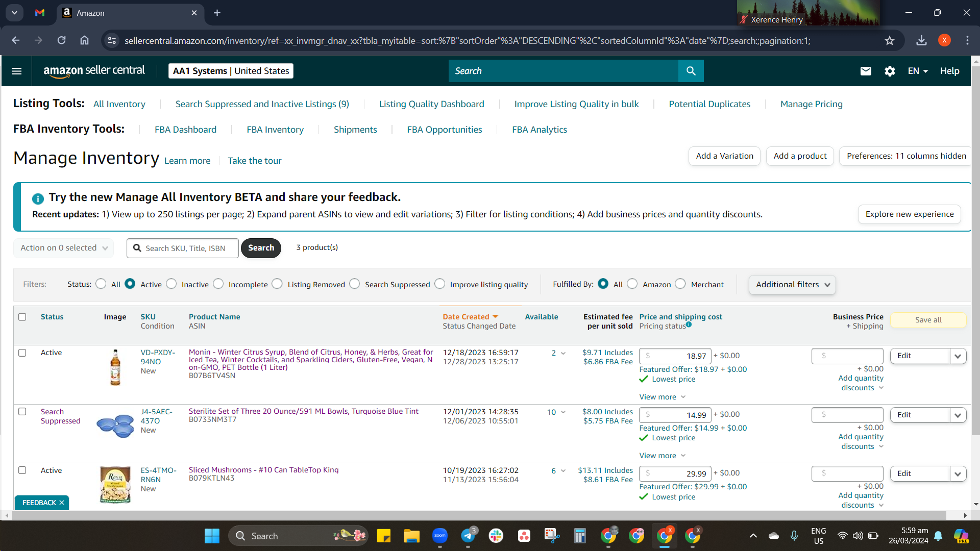Open Chrome three-dot menu
Screen dimensions: 980x551
point(967,40)
